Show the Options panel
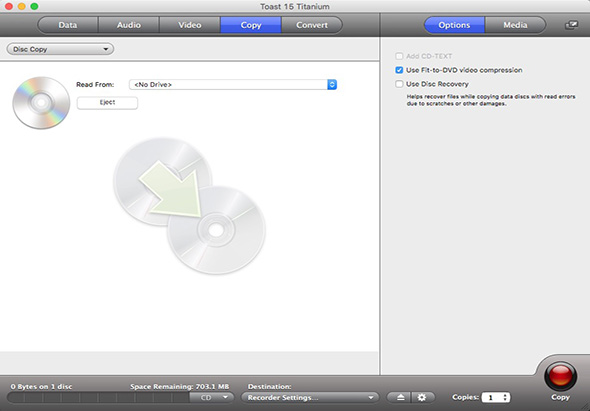This screenshot has height=411, width=590. click(x=454, y=25)
